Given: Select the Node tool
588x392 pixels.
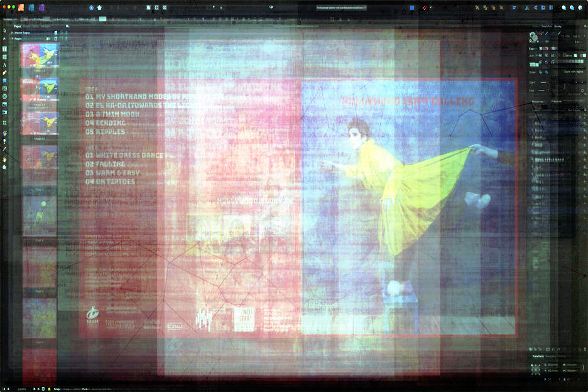Looking at the screenshot, I should tap(4, 39).
